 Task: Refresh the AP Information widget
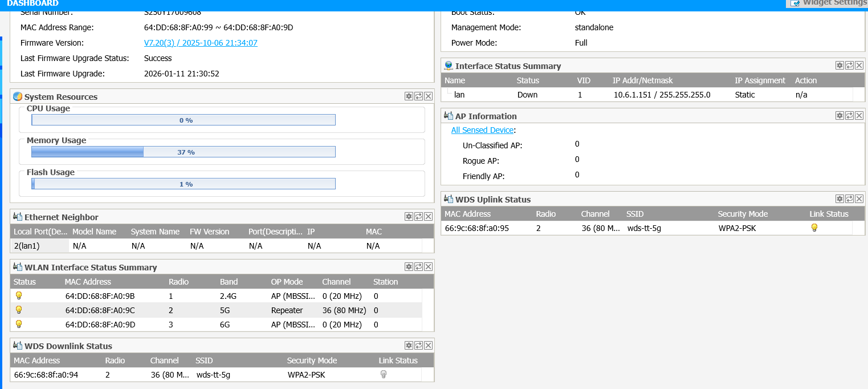(x=849, y=116)
